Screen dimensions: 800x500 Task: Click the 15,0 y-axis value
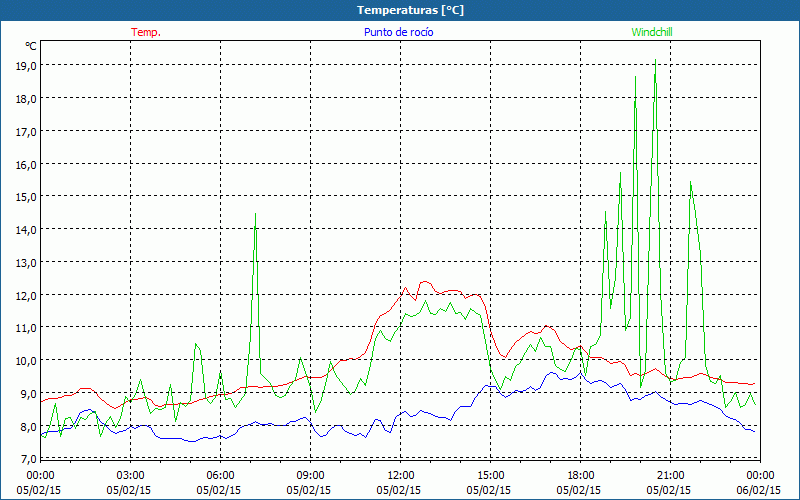(x=26, y=196)
